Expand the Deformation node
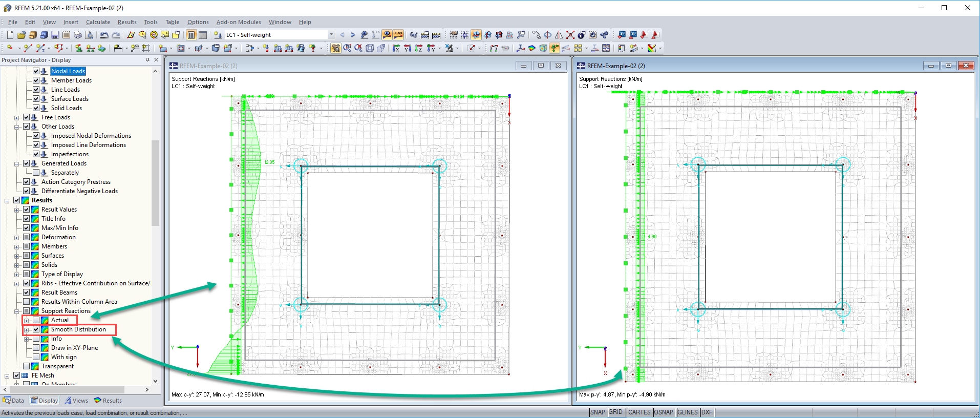Image resolution: width=980 pixels, height=418 pixels. [17, 237]
